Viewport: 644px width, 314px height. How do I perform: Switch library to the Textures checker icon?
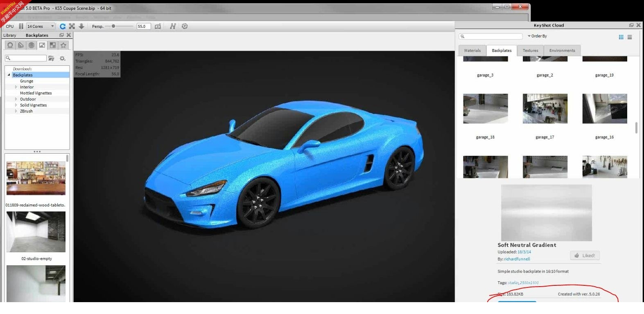click(53, 45)
